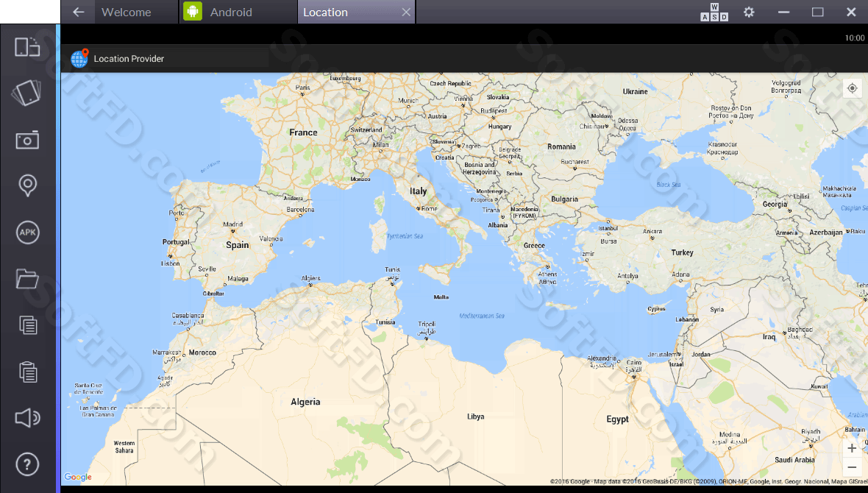Screen dimensions: 868x493
Task: Click the Cairo city label
Action: pyautogui.click(x=634, y=363)
